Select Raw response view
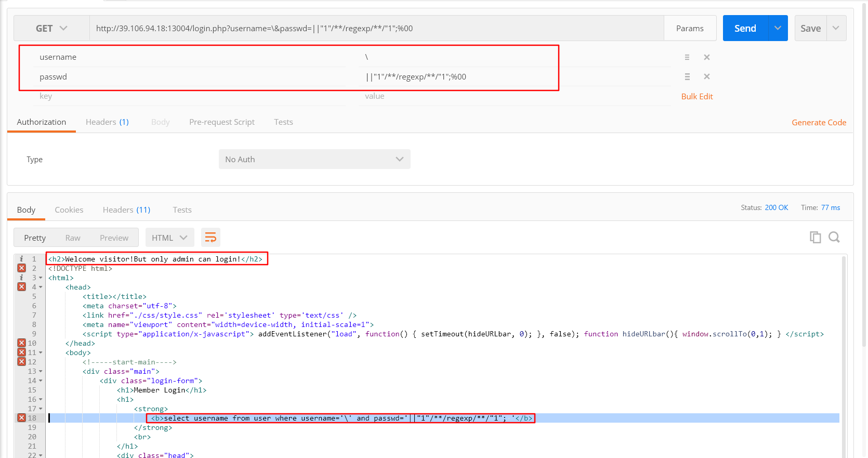The height and width of the screenshot is (458, 868). tap(73, 238)
